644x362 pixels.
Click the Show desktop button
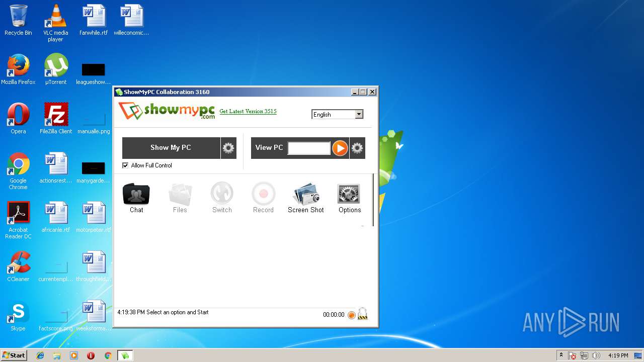638,355
